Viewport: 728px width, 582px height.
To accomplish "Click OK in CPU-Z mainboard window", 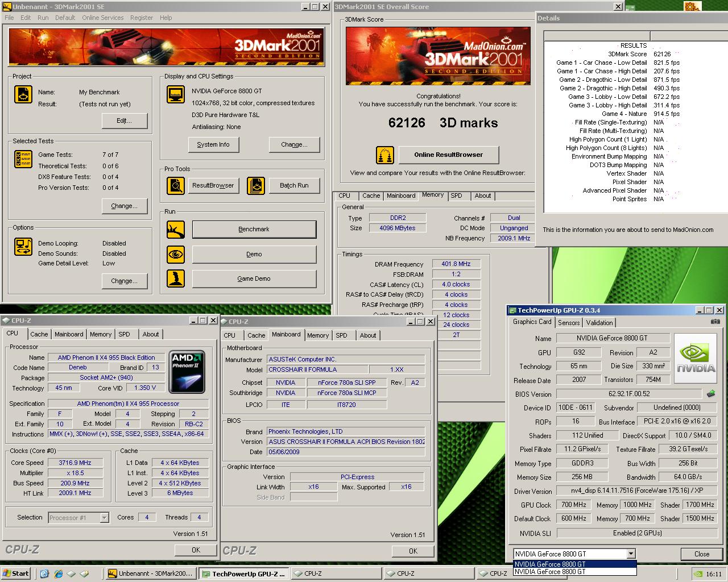I will (x=413, y=551).
